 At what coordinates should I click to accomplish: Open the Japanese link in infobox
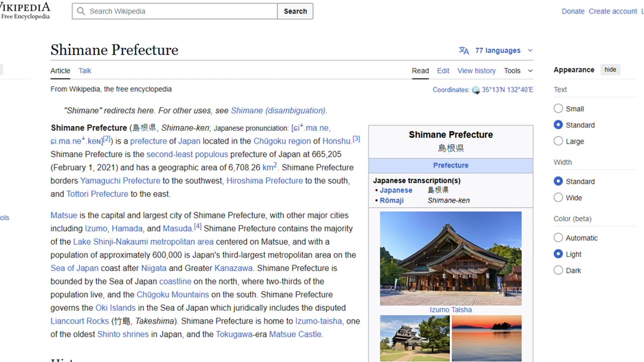tap(396, 190)
